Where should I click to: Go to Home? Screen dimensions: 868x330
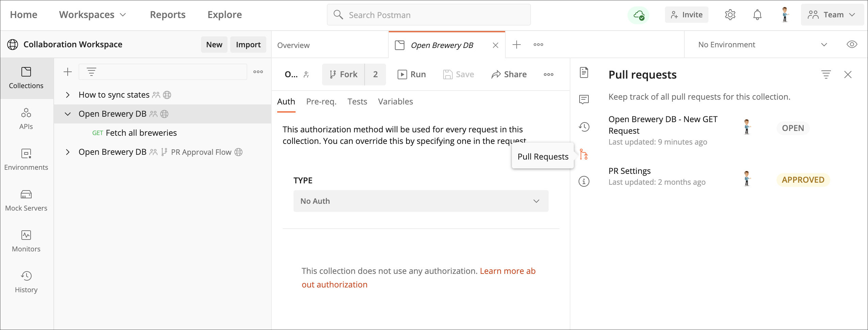tap(23, 15)
